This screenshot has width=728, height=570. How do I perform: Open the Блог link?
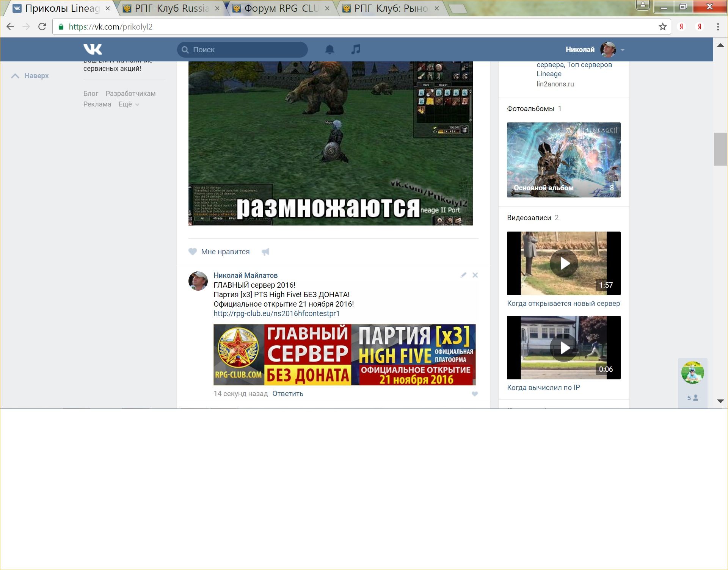pyautogui.click(x=91, y=94)
